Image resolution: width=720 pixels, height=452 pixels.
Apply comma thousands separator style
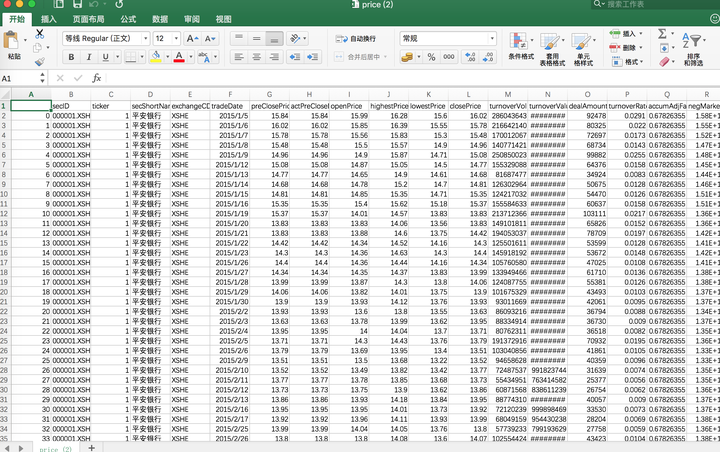coord(449,57)
